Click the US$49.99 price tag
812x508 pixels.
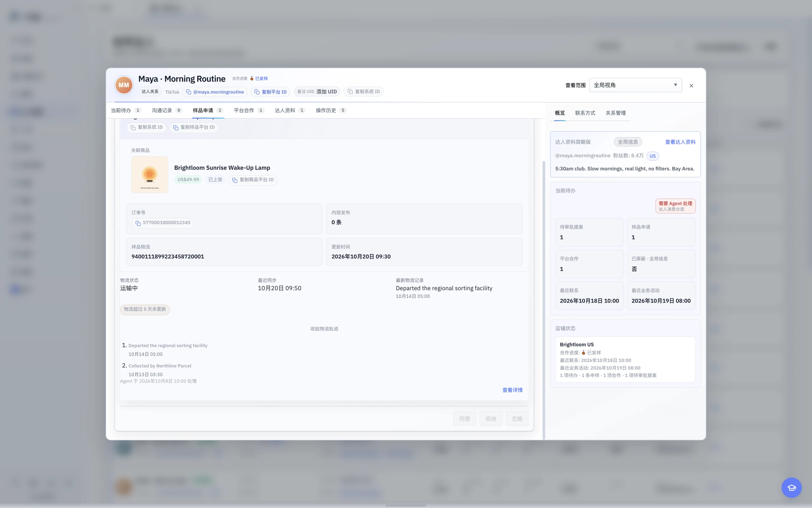click(x=188, y=179)
